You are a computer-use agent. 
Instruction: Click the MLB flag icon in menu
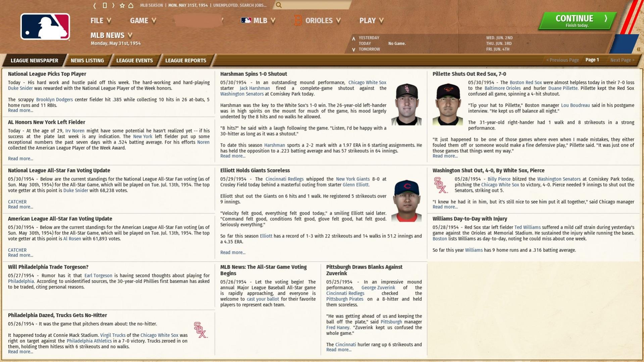(246, 20)
